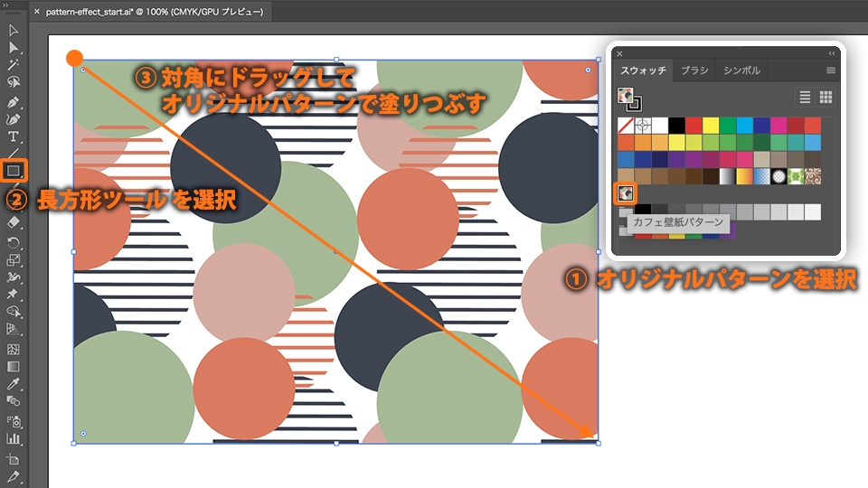Screen dimensions: 868x488
Task: Pick the sky blue swatch ending second row
Action: [813, 143]
